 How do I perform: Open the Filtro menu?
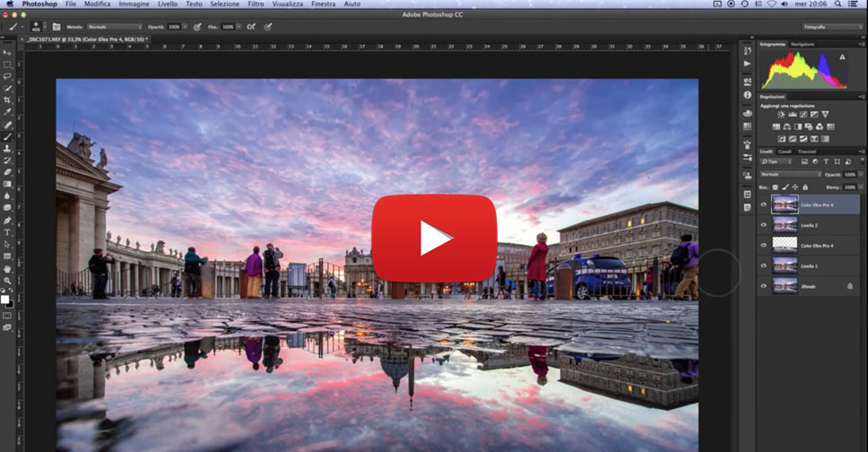(256, 4)
